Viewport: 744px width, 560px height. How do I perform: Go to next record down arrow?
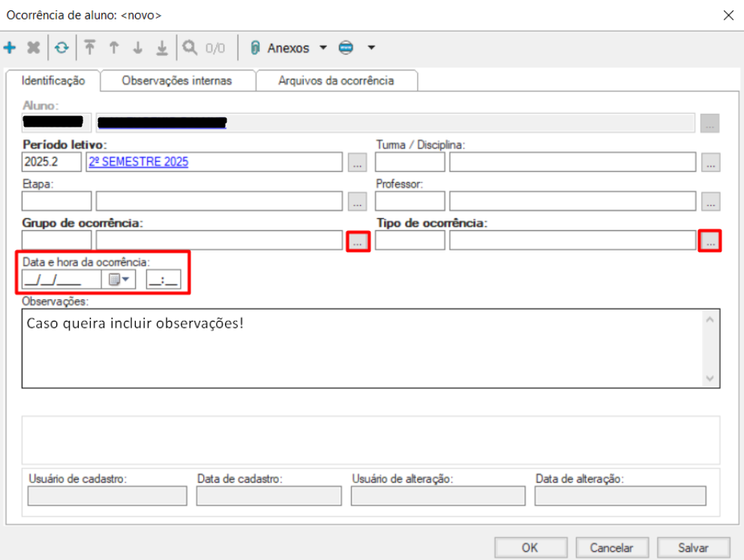coord(138,48)
